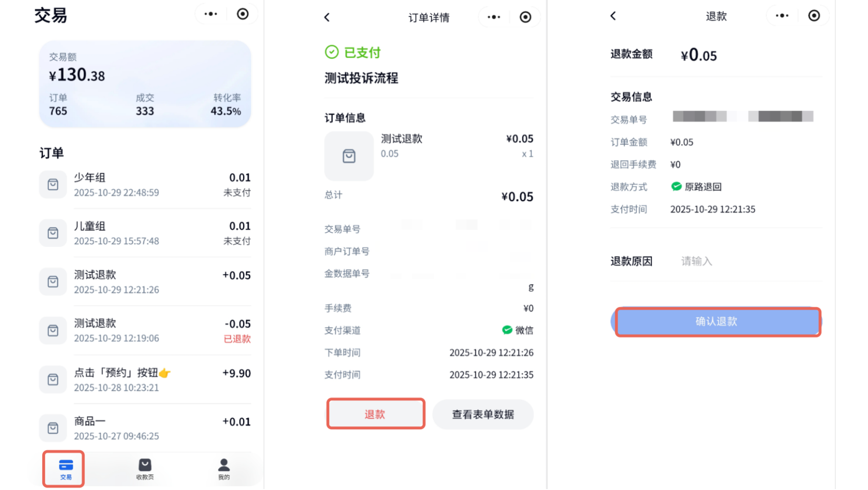Open the 交易 tab in bottom navigation
This screenshot has width=868, height=490.
tap(65, 468)
